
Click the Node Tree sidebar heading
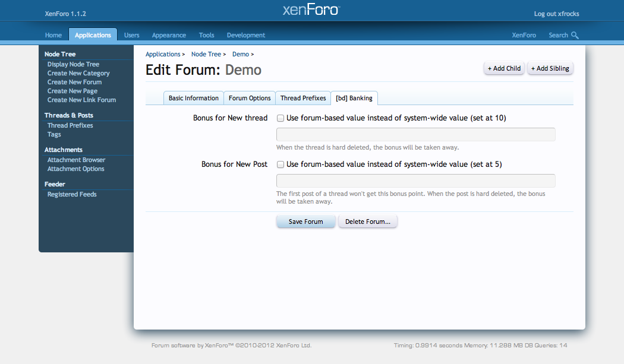click(x=60, y=54)
